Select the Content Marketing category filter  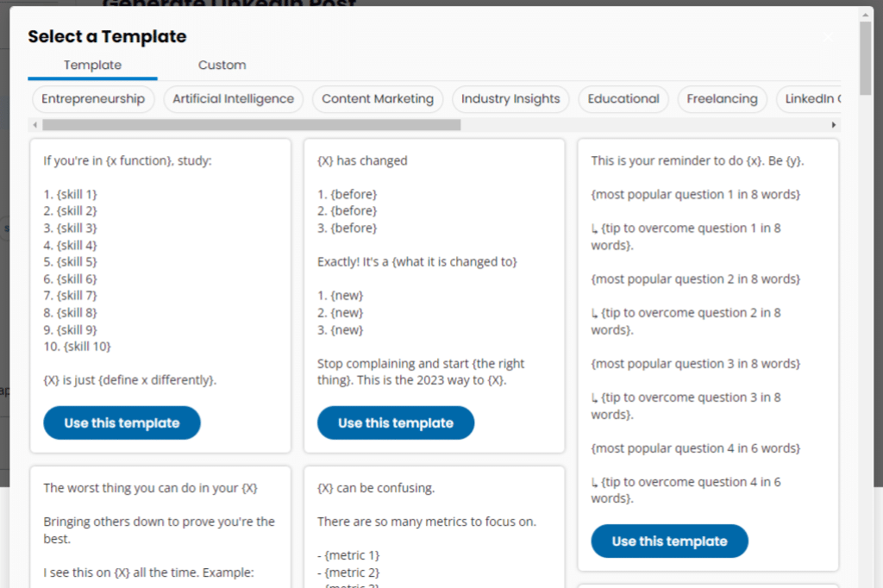pyautogui.click(x=377, y=99)
